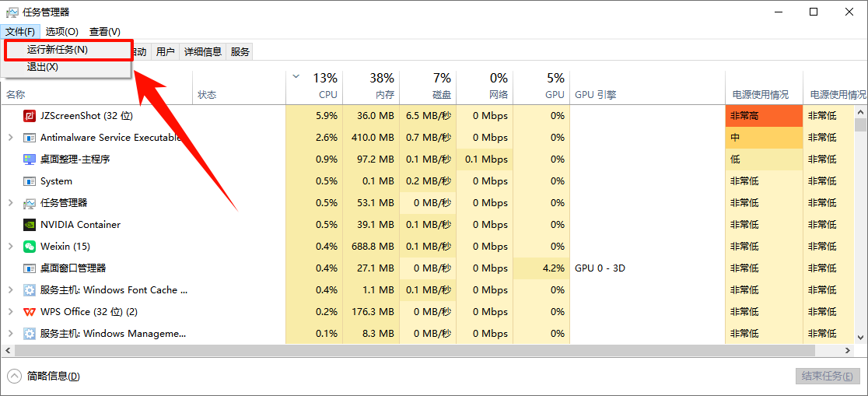868x396 pixels.
Task: Click the 桌面整理-主程序 monitor icon
Action: 30,159
